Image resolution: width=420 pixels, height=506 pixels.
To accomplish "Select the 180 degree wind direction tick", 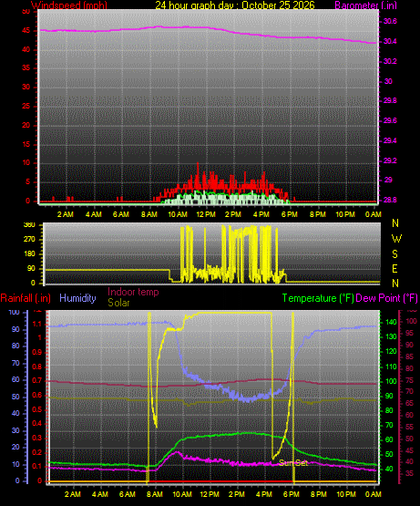I will point(29,254).
